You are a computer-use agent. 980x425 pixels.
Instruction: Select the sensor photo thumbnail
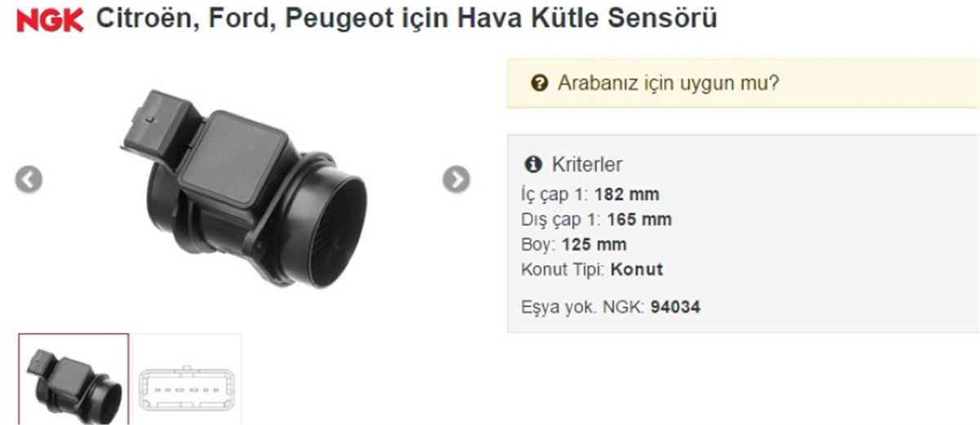click(73, 379)
